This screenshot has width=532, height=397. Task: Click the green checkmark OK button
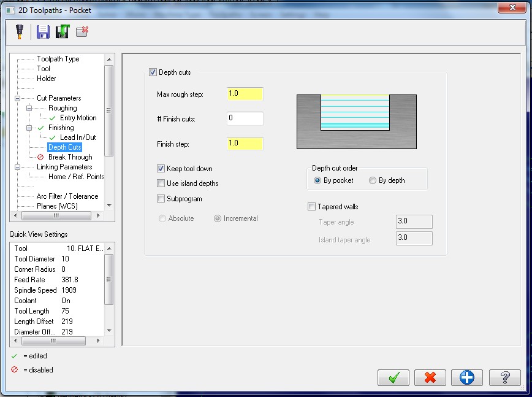point(393,377)
